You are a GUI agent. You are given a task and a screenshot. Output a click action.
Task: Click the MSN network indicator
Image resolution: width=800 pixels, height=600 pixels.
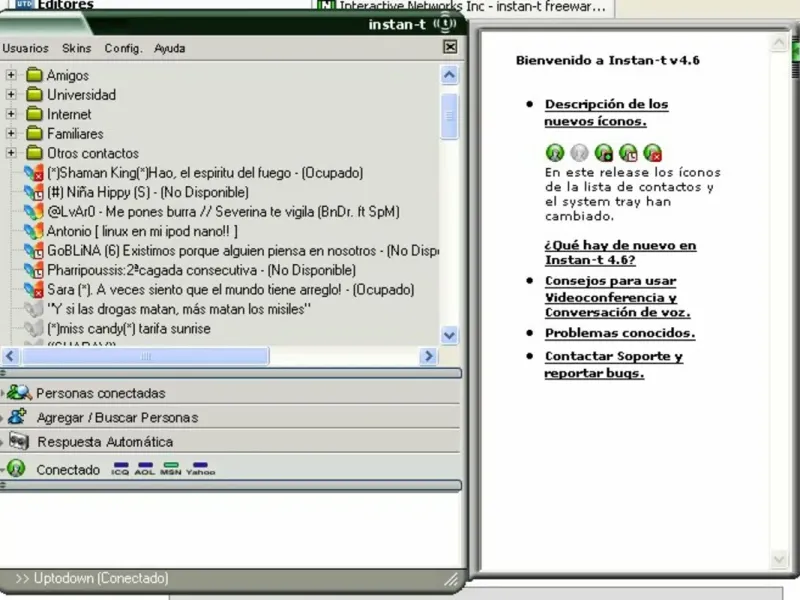(x=171, y=468)
